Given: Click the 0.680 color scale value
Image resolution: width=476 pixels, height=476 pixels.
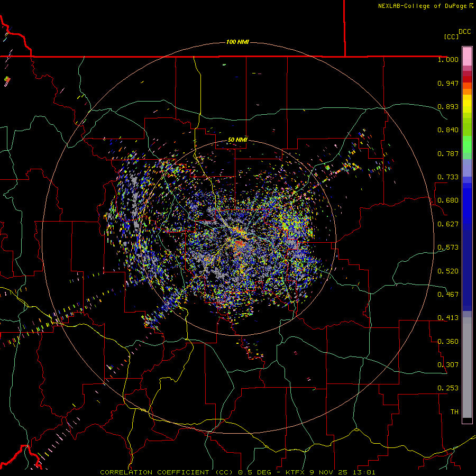Looking at the screenshot, I should pos(448,200).
